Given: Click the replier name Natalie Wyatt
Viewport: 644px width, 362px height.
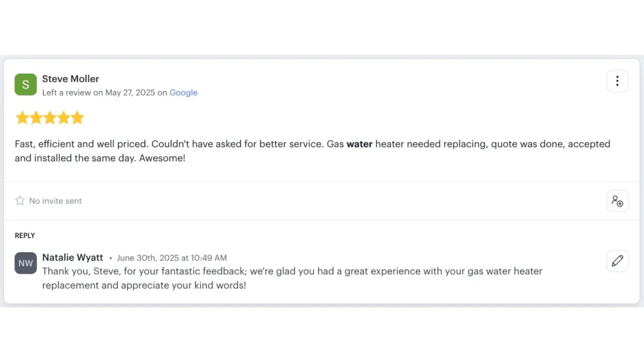Looking at the screenshot, I should pos(72,257).
